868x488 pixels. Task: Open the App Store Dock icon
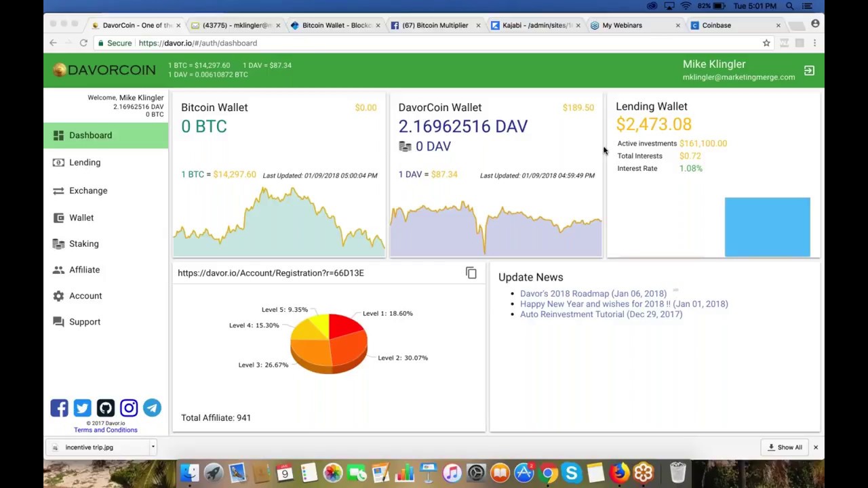524,472
